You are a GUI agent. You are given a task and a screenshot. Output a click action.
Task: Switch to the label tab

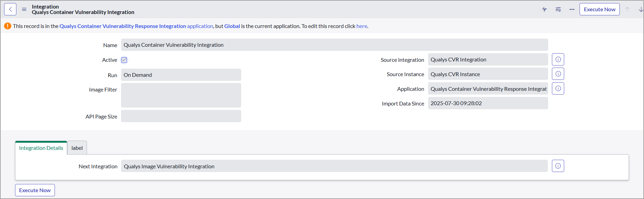[x=77, y=148]
